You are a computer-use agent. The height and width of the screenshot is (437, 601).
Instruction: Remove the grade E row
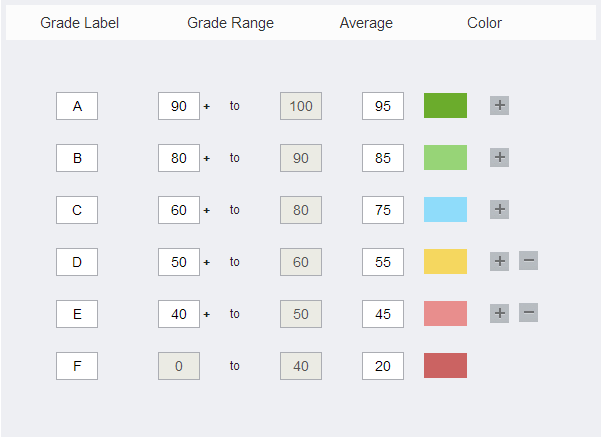[x=529, y=313]
